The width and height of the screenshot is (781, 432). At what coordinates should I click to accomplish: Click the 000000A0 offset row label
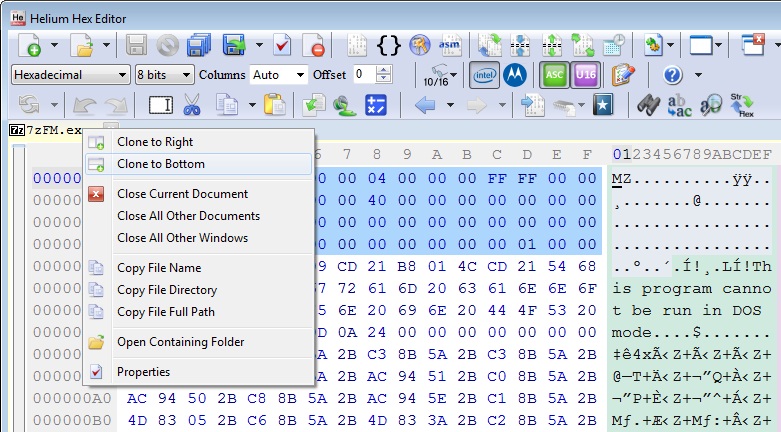click(x=72, y=398)
